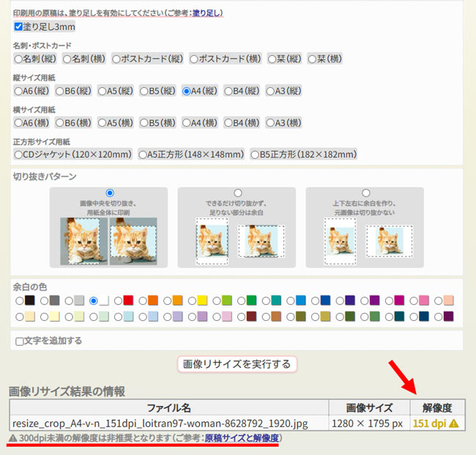Click the warning triangle beside 151 dpi
The height and width of the screenshot is (455, 476).
[x=453, y=423]
